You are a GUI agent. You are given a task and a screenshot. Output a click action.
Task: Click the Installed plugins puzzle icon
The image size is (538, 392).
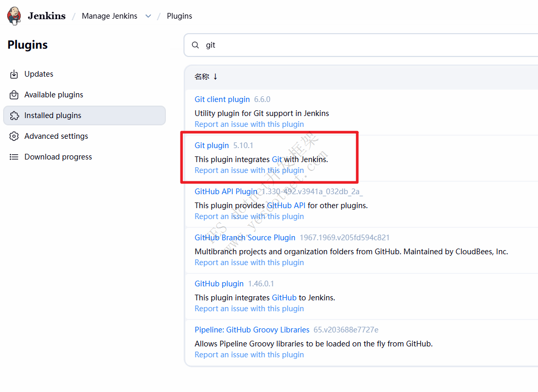14,115
